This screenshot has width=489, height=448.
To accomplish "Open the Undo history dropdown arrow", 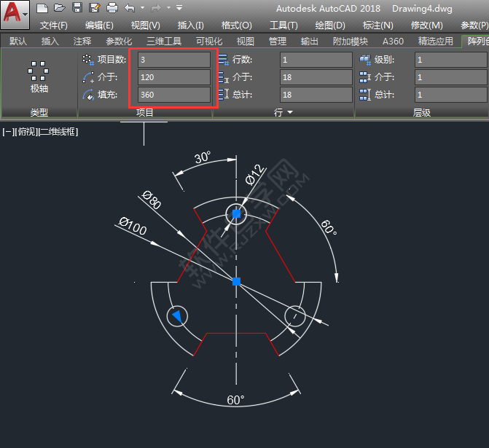I will tap(141, 8).
